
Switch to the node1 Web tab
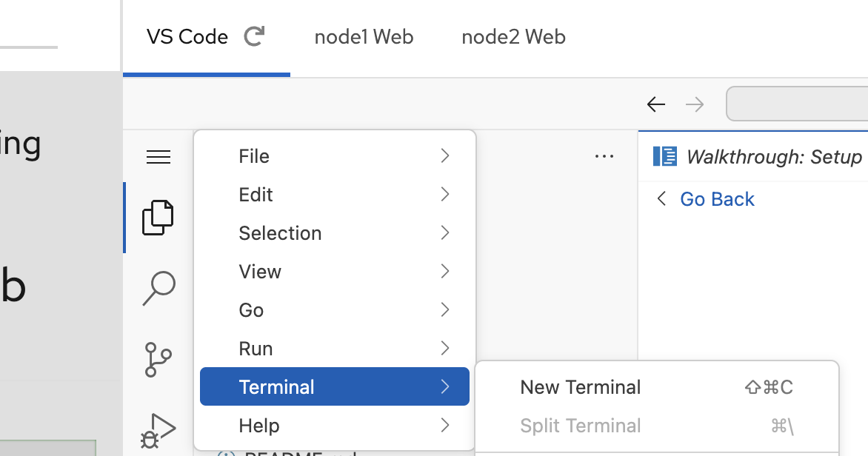tap(364, 37)
